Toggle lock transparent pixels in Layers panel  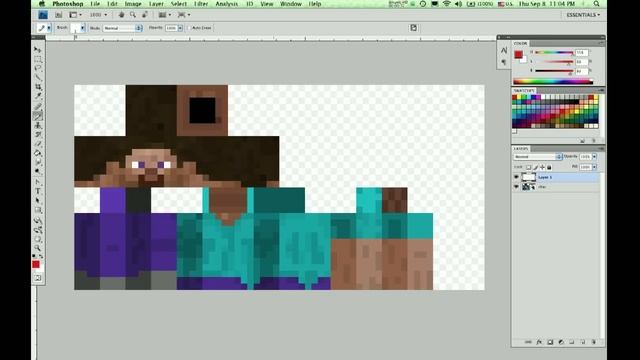coord(529,167)
